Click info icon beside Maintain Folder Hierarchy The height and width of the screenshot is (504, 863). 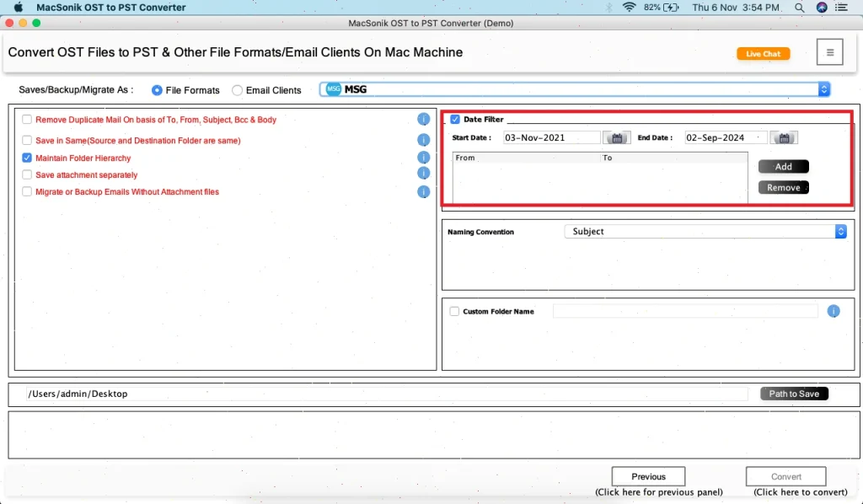pyautogui.click(x=424, y=158)
